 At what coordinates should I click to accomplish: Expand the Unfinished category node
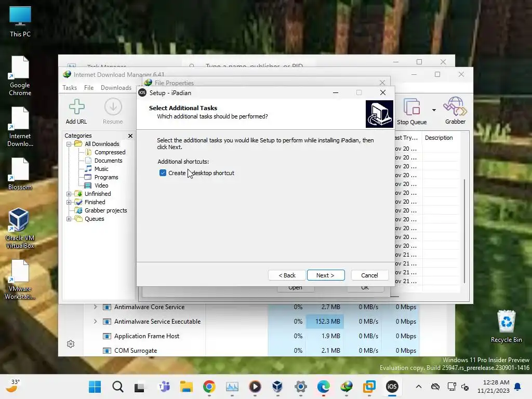[69, 194]
